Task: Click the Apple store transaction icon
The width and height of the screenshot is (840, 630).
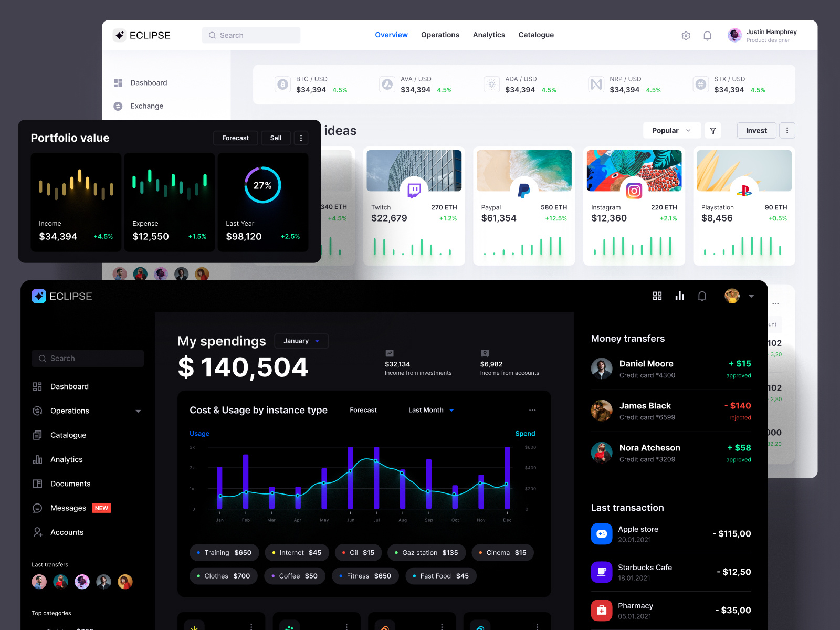Action: point(602,534)
